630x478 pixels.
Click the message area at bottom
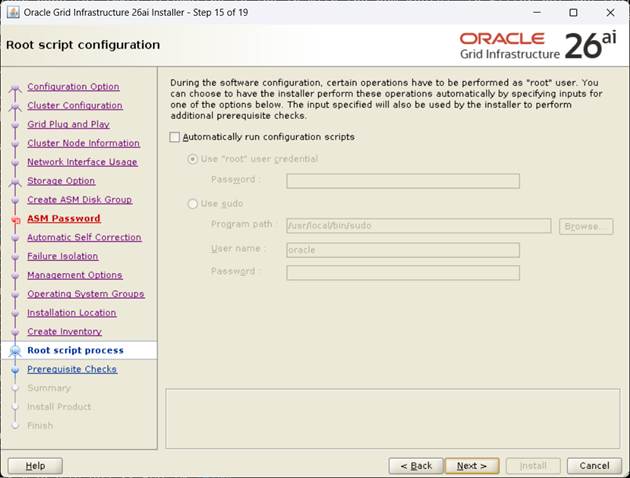(x=393, y=419)
